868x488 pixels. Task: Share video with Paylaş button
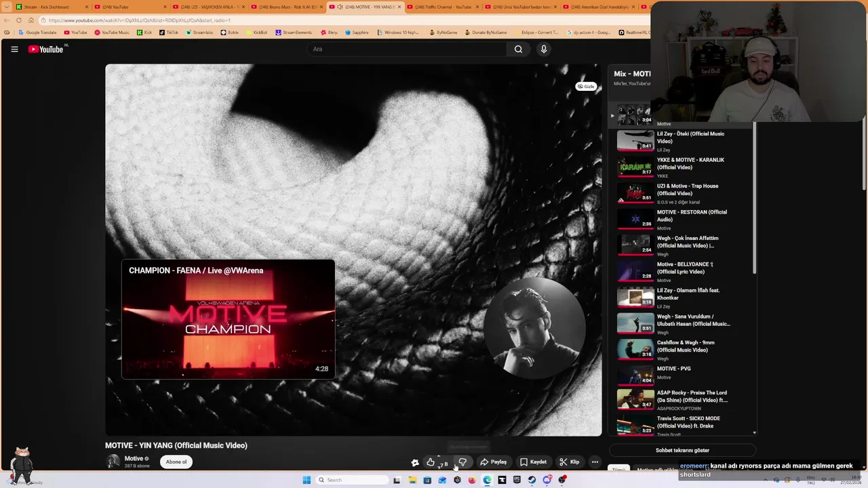pyautogui.click(x=494, y=462)
